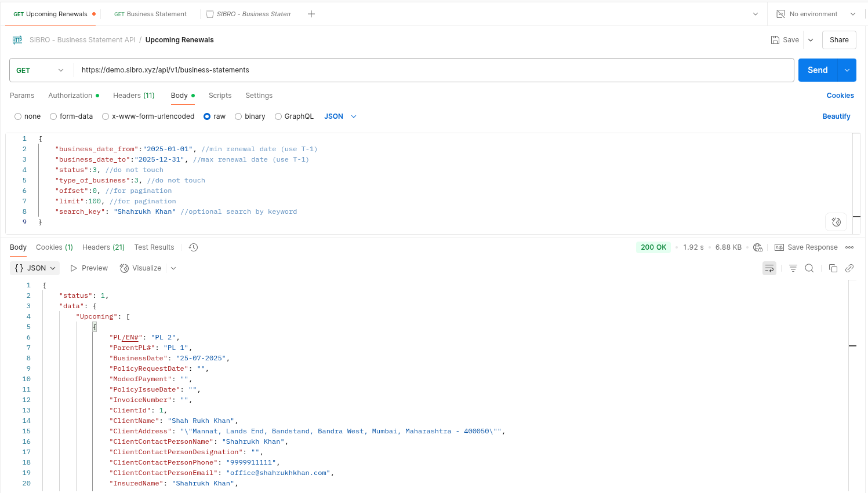Open the response history clock icon
The image size is (868, 493).
(x=194, y=247)
